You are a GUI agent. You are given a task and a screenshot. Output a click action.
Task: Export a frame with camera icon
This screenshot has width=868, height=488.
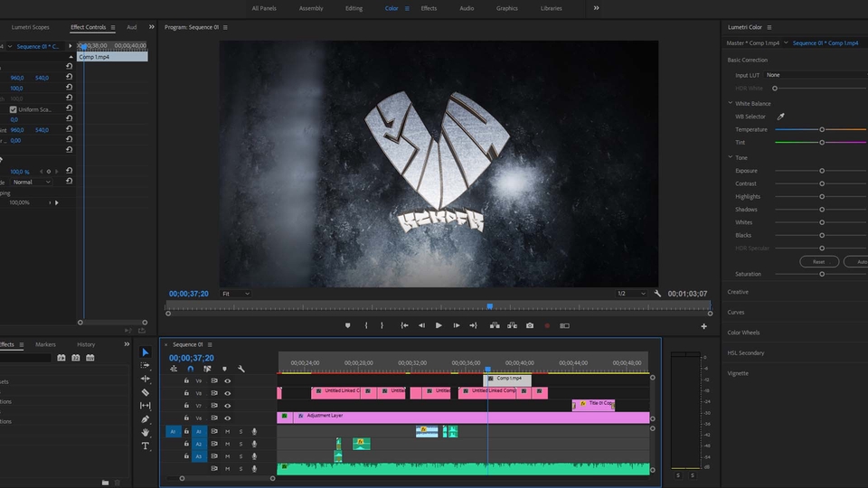[530, 326]
